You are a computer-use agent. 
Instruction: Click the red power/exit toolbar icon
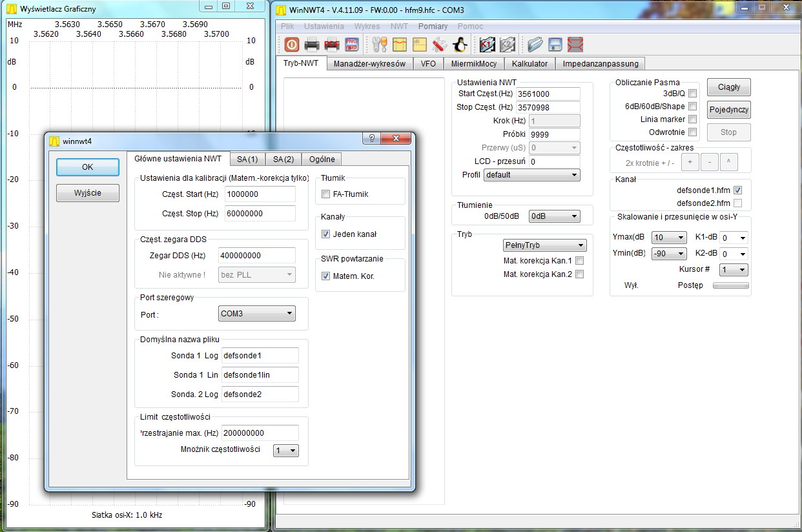click(x=291, y=45)
